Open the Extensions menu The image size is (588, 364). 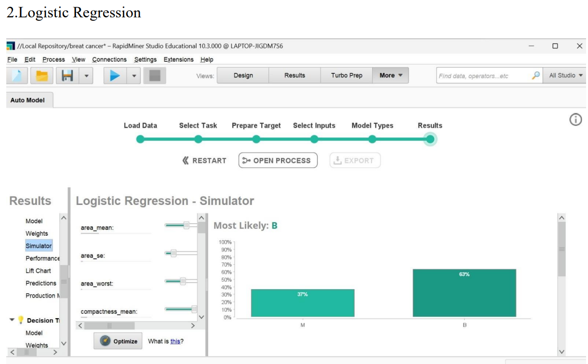(x=178, y=59)
